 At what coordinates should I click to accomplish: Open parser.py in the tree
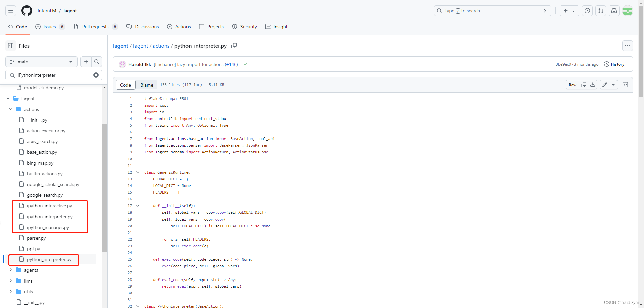click(36, 238)
